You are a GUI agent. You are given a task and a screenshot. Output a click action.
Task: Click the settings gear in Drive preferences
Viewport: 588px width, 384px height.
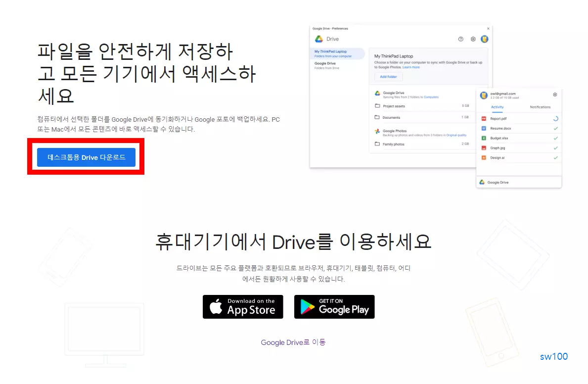pos(473,39)
